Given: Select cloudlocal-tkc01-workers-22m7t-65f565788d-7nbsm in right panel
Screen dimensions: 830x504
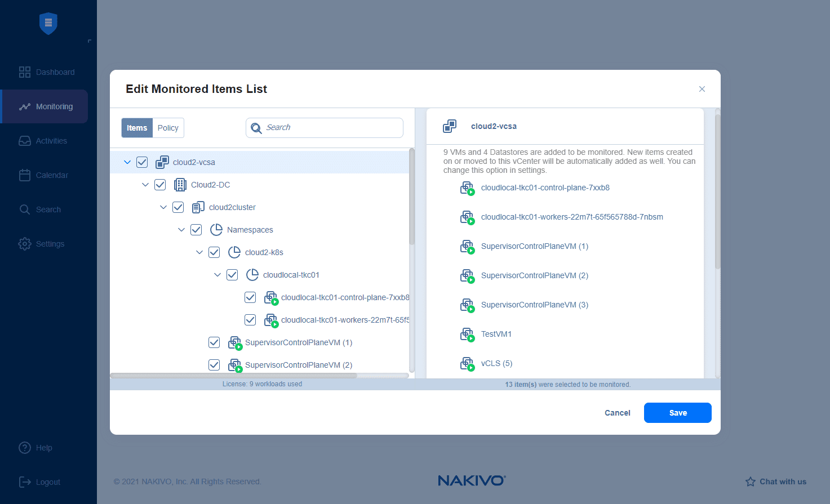Looking at the screenshot, I should [572, 217].
